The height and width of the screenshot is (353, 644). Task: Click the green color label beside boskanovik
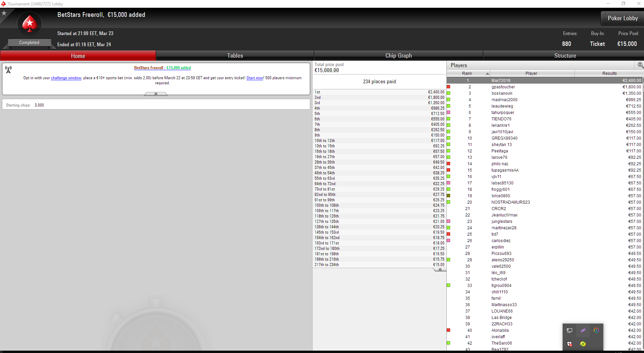pos(448,93)
